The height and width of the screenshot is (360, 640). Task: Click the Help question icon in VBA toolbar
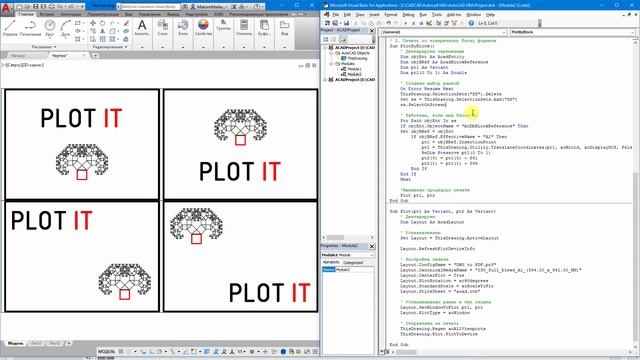pyautogui.click(x=471, y=23)
